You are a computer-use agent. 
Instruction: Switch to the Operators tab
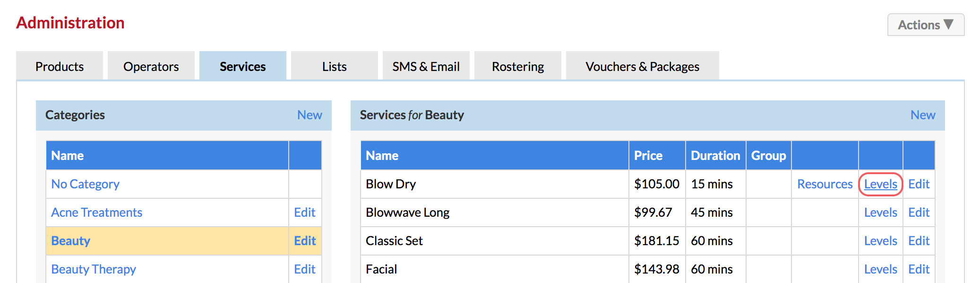coord(151,66)
